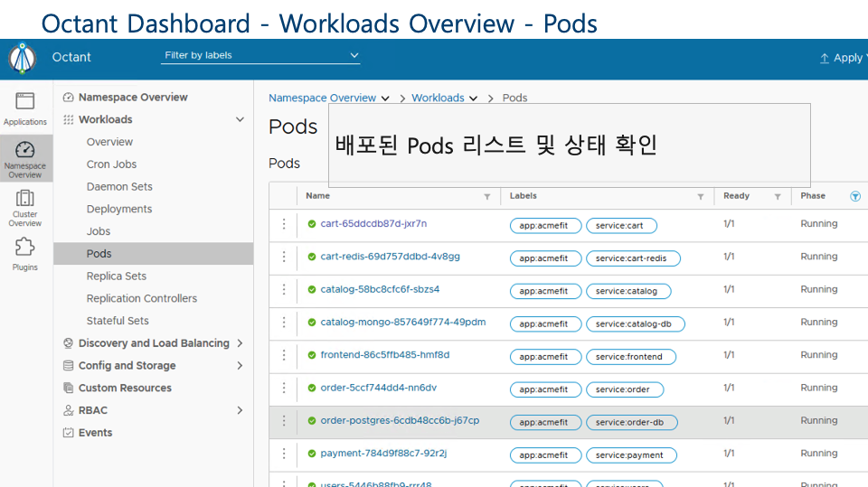
Task: Click the Name column filter icon
Action: pos(487,196)
